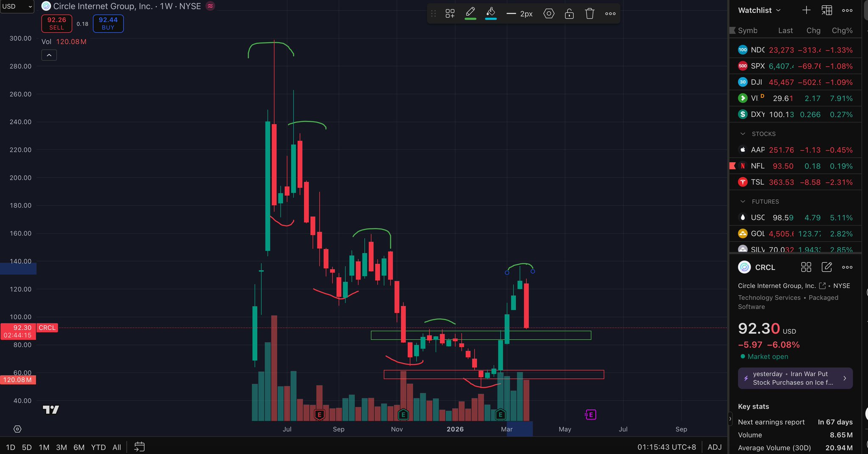Collapse the STOCKS watchlist section
Viewport: 868px width, 454px height.
pyautogui.click(x=743, y=134)
